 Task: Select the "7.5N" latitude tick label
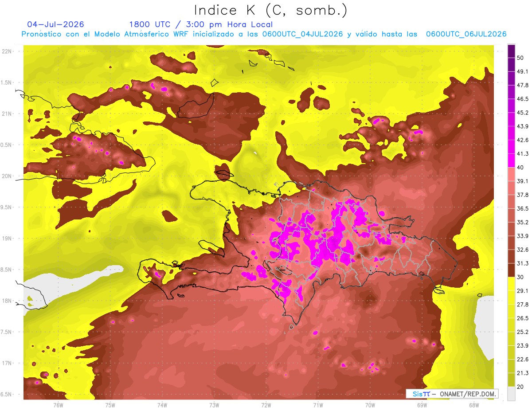tap(7, 332)
